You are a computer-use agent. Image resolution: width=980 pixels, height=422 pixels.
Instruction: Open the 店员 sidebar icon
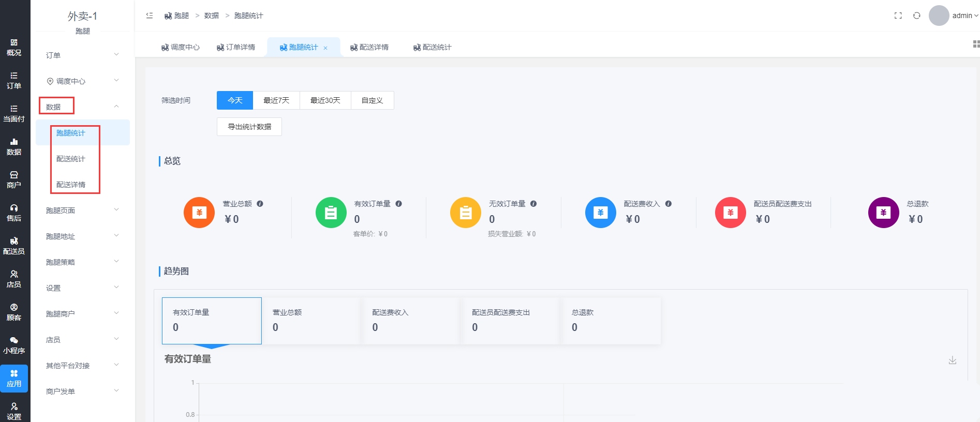click(x=14, y=279)
